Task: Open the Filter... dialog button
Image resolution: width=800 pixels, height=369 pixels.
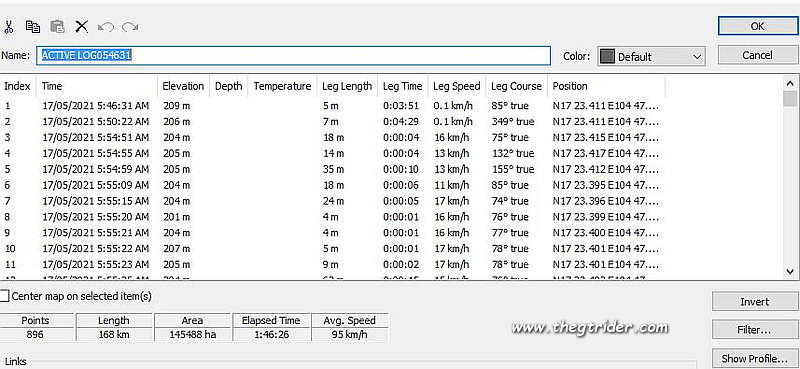Action: [754, 330]
